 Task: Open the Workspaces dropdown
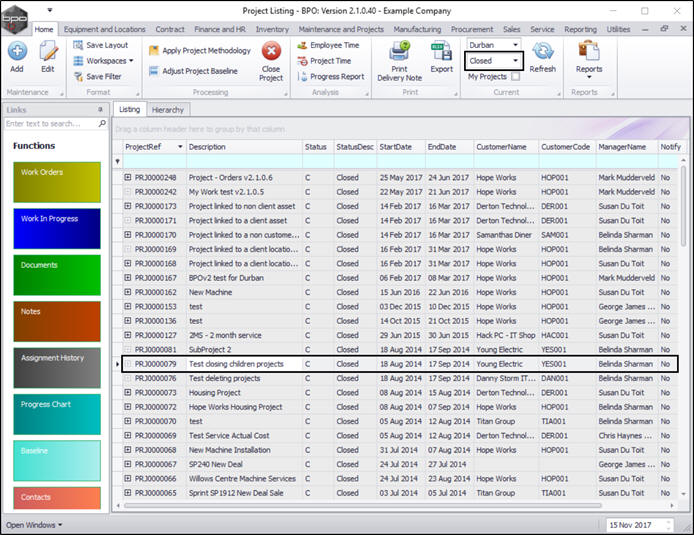coord(108,61)
